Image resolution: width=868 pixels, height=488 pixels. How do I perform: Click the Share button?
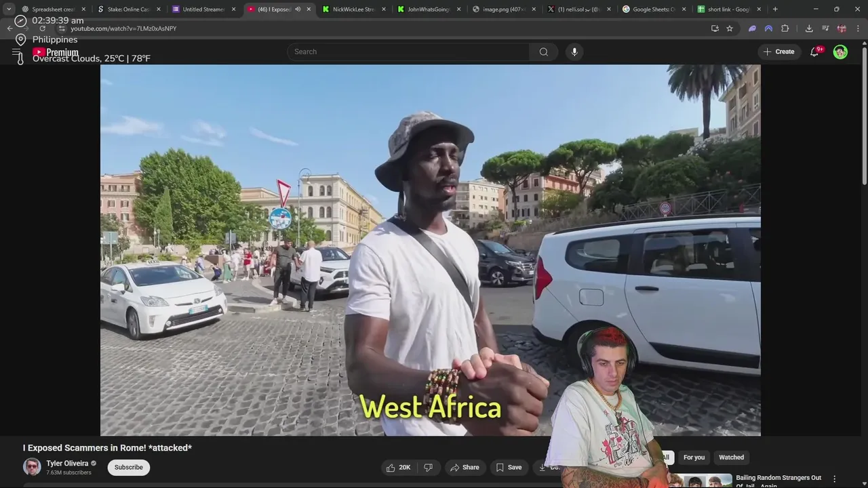coord(465,468)
